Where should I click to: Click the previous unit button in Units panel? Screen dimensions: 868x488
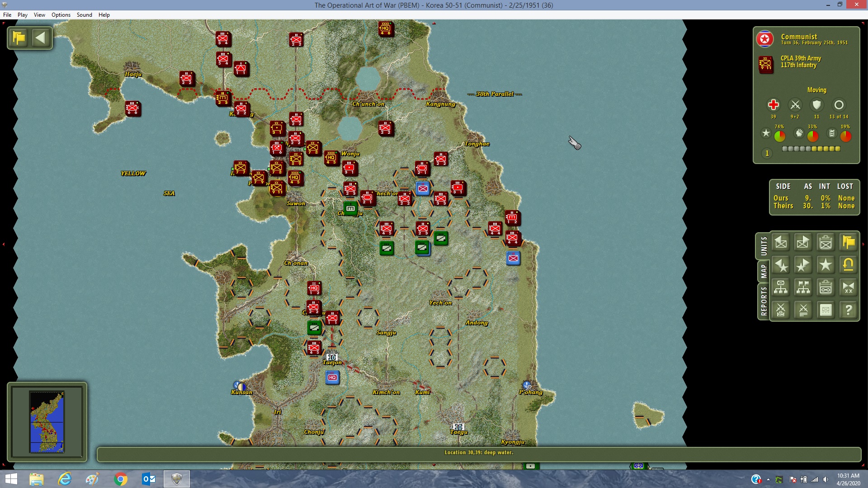pos(781,243)
